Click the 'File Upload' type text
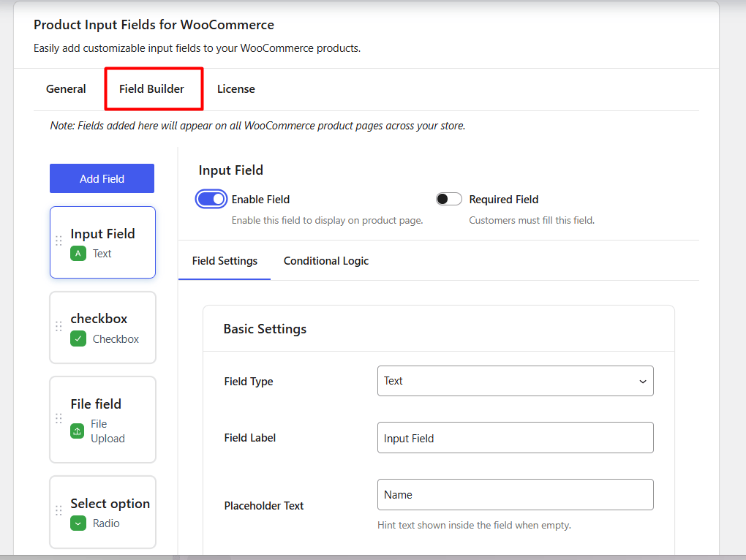This screenshot has height=560, width=746. (108, 431)
